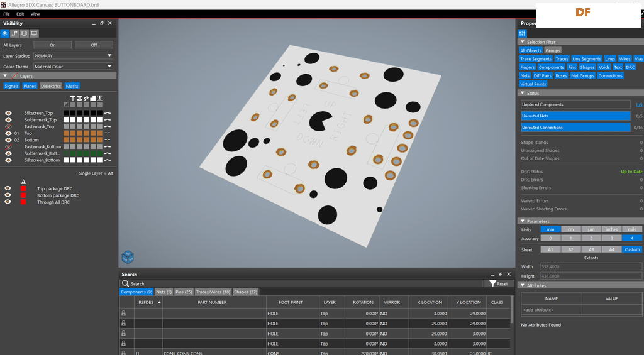This screenshot has width=644, height=355.
Task: Collapse the Selection Filter section
Action: click(x=523, y=42)
